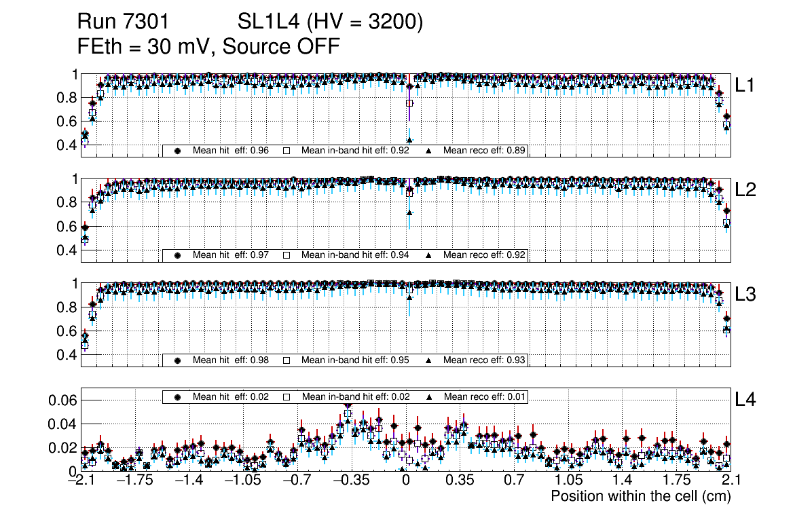Select the L2 panel label
Image resolution: width=812 pixels, height=524 pixels.
pyautogui.click(x=745, y=191)
